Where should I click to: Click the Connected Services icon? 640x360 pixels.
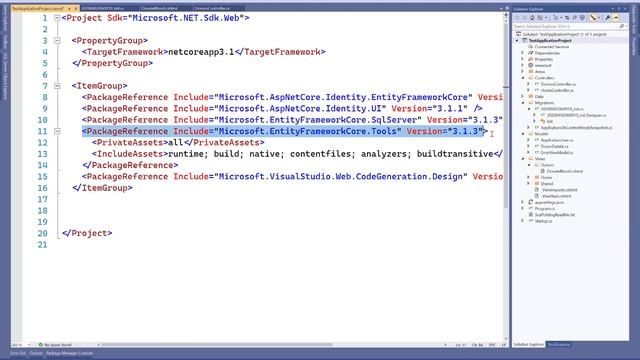(531, 47)
